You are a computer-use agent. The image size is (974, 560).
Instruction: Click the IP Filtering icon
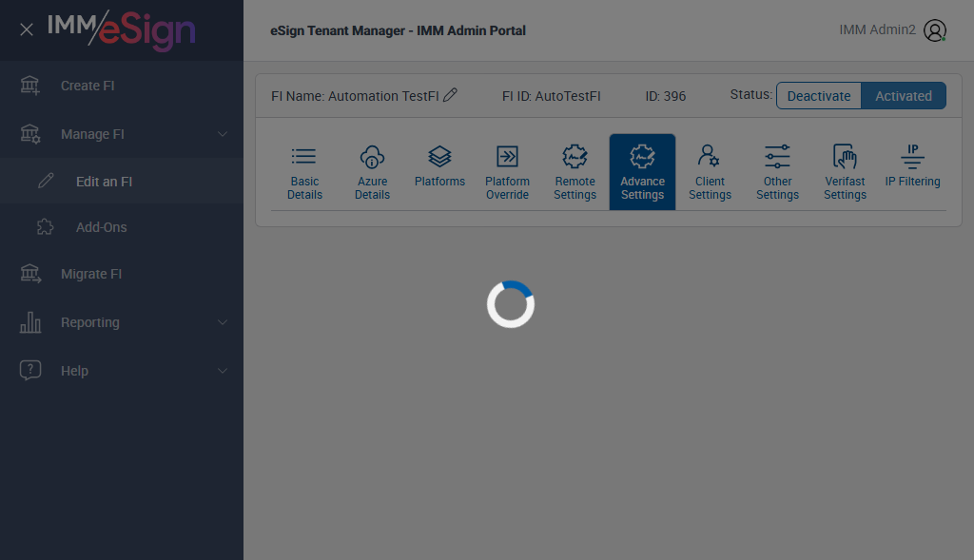[x=912, y=157]
